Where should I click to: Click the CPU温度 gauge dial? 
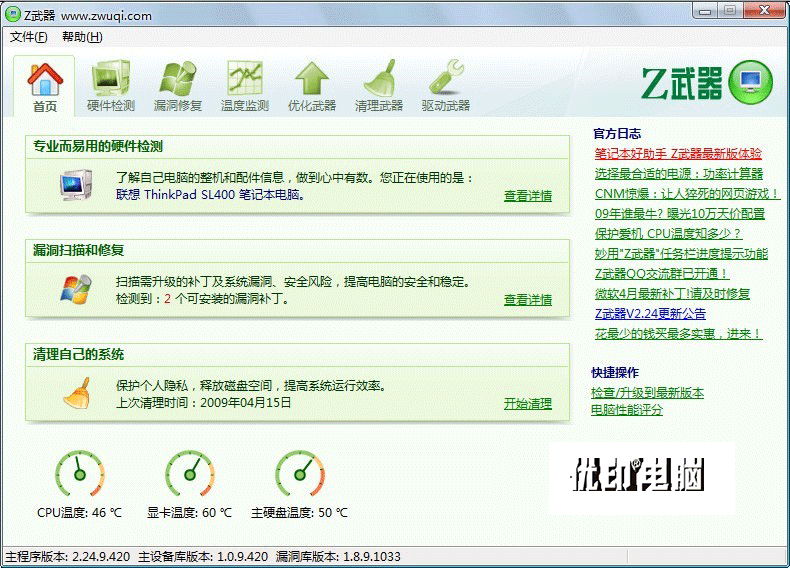(80, 474)
